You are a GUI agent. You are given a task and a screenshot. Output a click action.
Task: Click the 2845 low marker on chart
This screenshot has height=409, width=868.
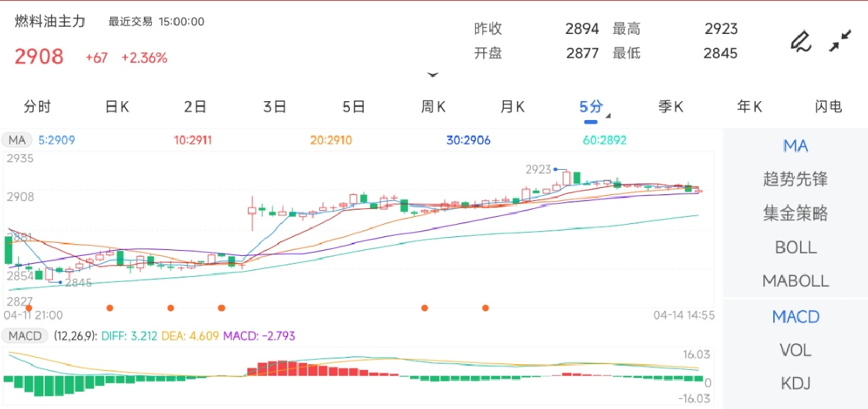[79, 283]
